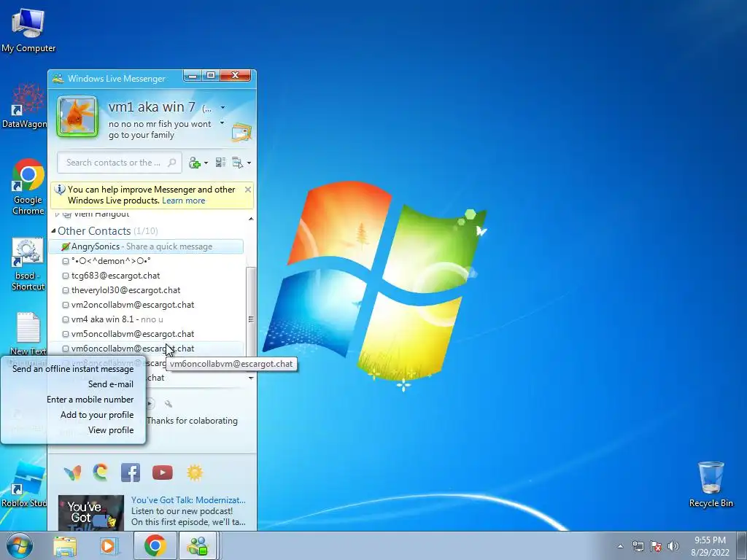The width and height of the screenshot is (747, 560).
Task: Show hidden system tray icons
Action: tap(620, 546)
